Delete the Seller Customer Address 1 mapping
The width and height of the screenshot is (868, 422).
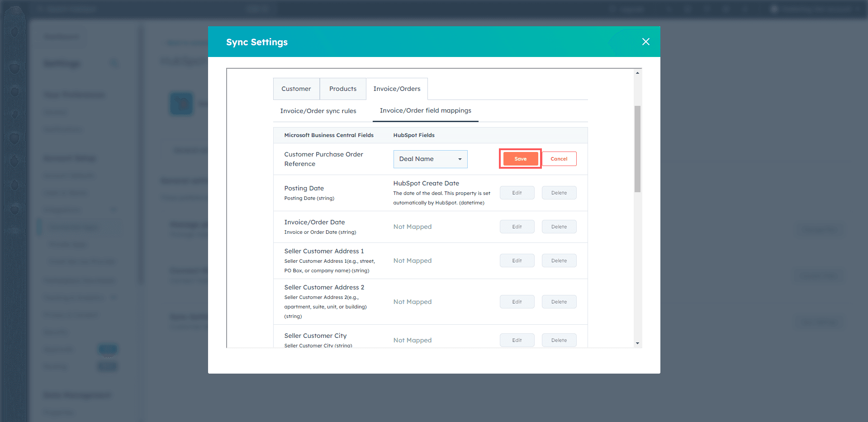coord(559,261)
